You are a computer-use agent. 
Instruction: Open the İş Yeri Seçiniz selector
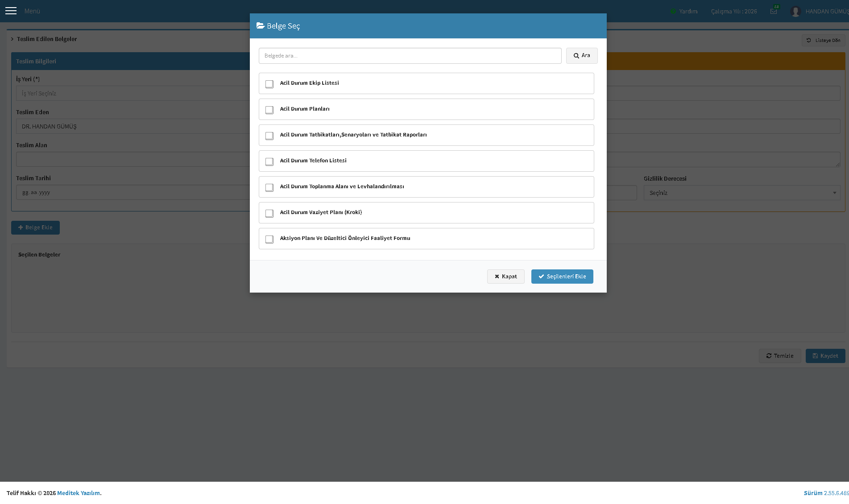[133, 93]
